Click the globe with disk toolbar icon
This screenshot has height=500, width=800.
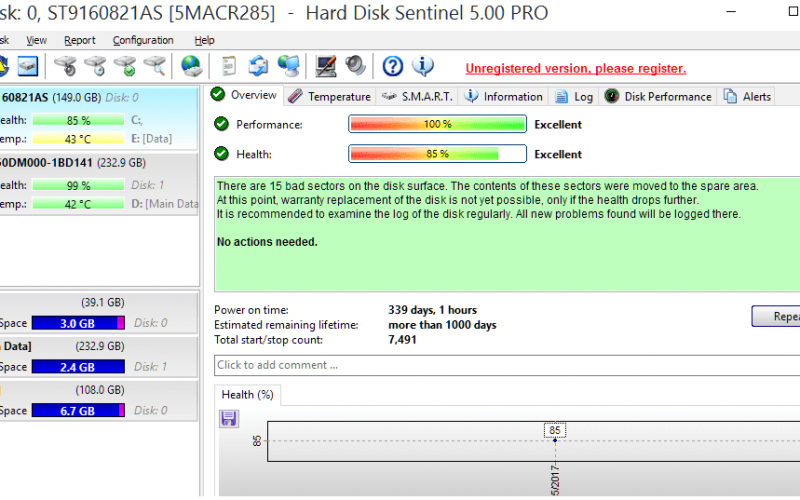pyautogui.click(x=191, y=66)
